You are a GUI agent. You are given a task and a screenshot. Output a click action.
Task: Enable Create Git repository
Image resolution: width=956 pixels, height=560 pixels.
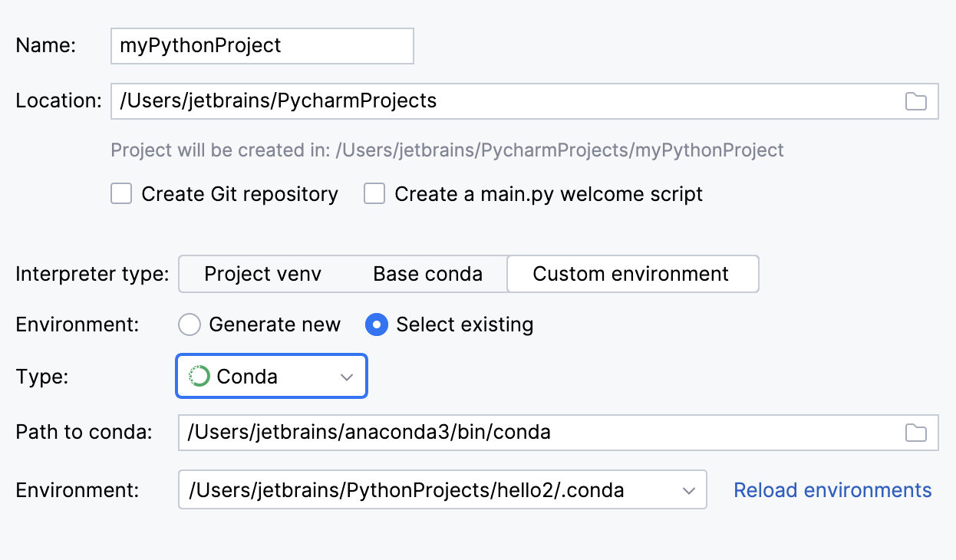pos(120,193)
